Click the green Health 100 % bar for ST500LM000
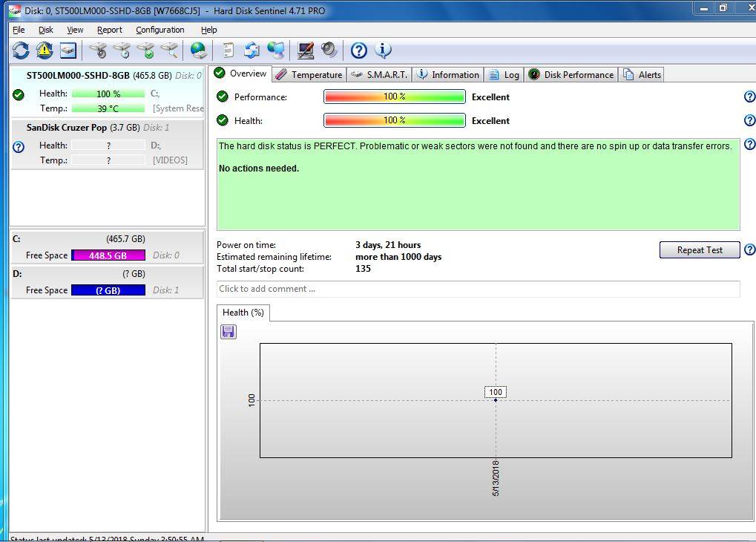This screenshot has height=542, width=756. [108, 94]
